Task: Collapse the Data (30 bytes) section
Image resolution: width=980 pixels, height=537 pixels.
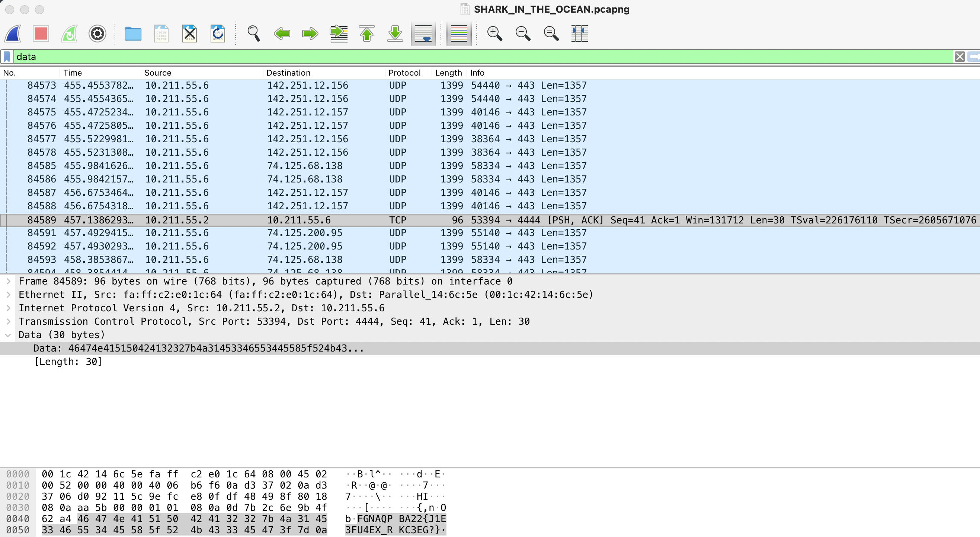Action: click(8, 335)
